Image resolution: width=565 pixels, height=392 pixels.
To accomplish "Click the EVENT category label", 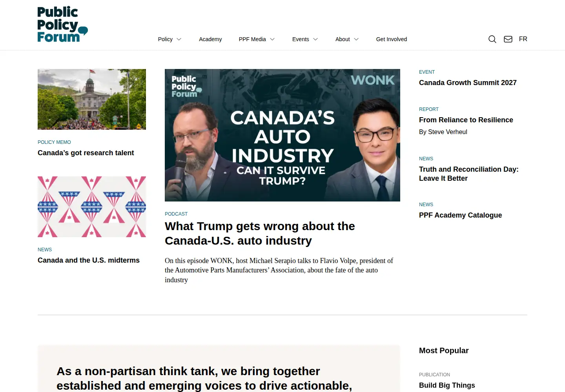I will [x=427, y=72].
